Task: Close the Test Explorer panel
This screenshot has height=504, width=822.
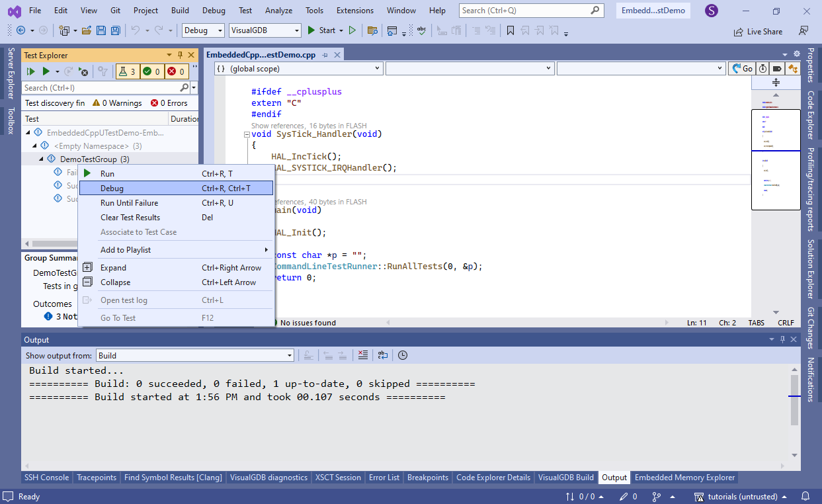Action: [191, 56]
